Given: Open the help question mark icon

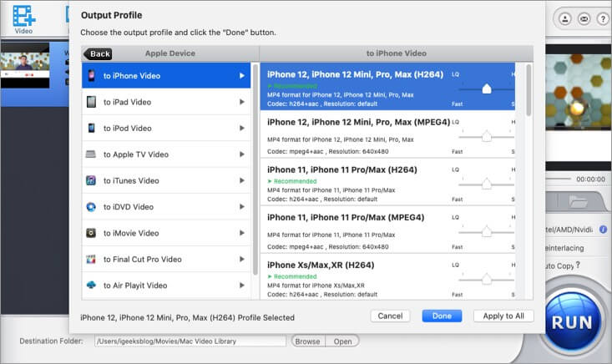Looking at the screenshot, I should (x=603, y=18).
